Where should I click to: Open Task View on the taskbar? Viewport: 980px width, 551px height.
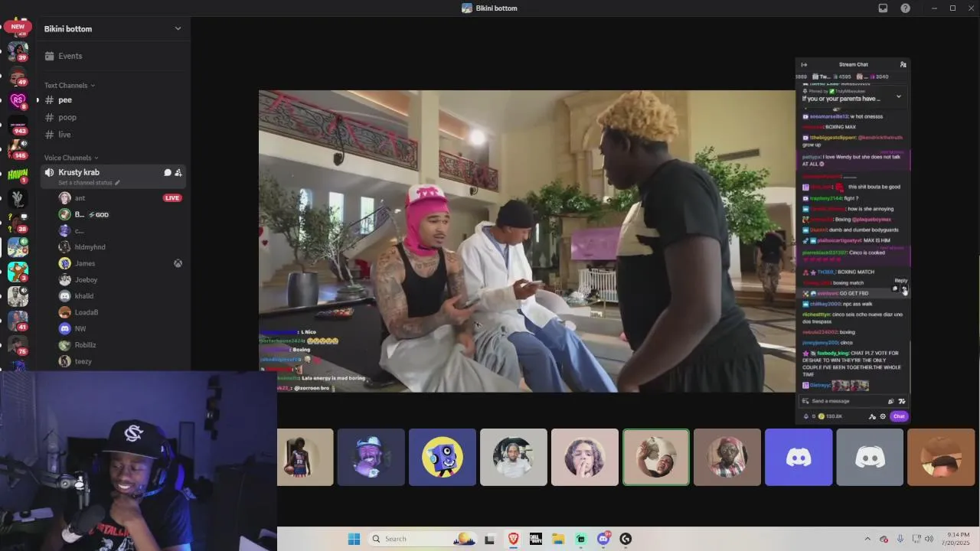point(490,539)
